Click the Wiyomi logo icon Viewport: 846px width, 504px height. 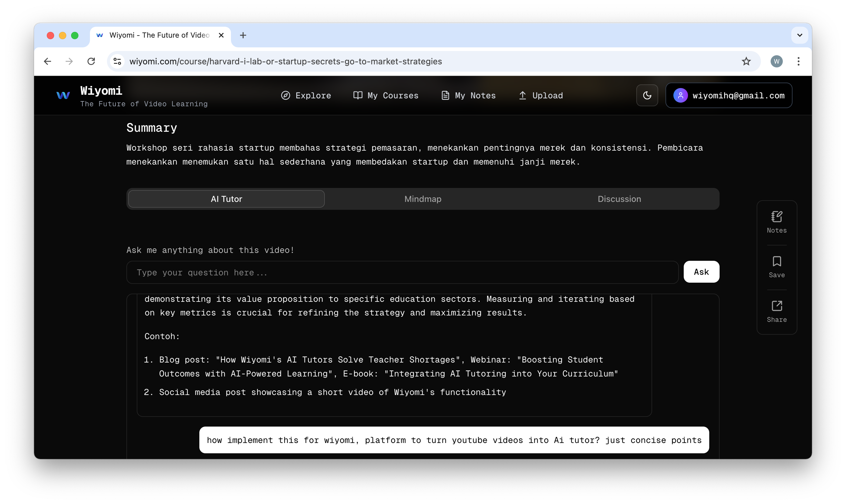click(63, 95)
